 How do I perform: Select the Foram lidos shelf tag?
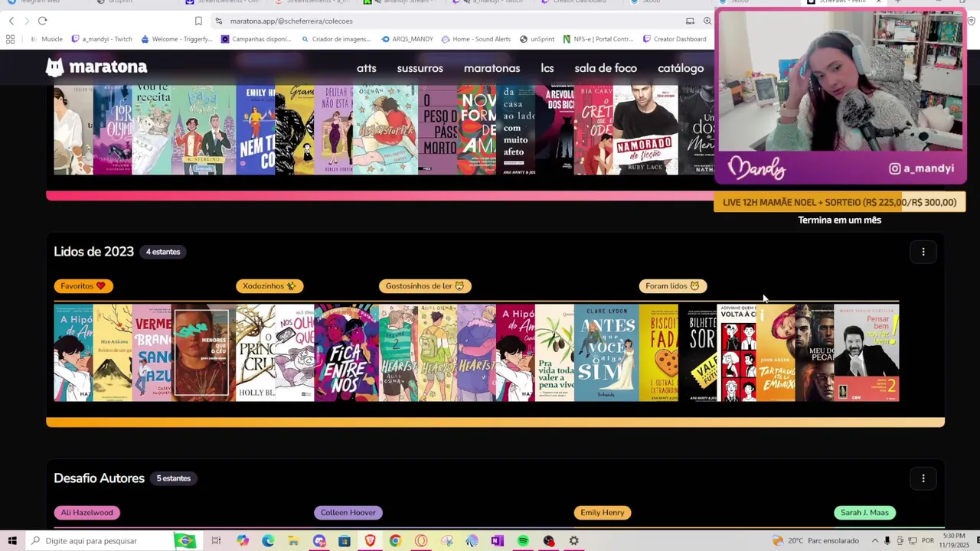pyautogui.click(x=673, y=286)
